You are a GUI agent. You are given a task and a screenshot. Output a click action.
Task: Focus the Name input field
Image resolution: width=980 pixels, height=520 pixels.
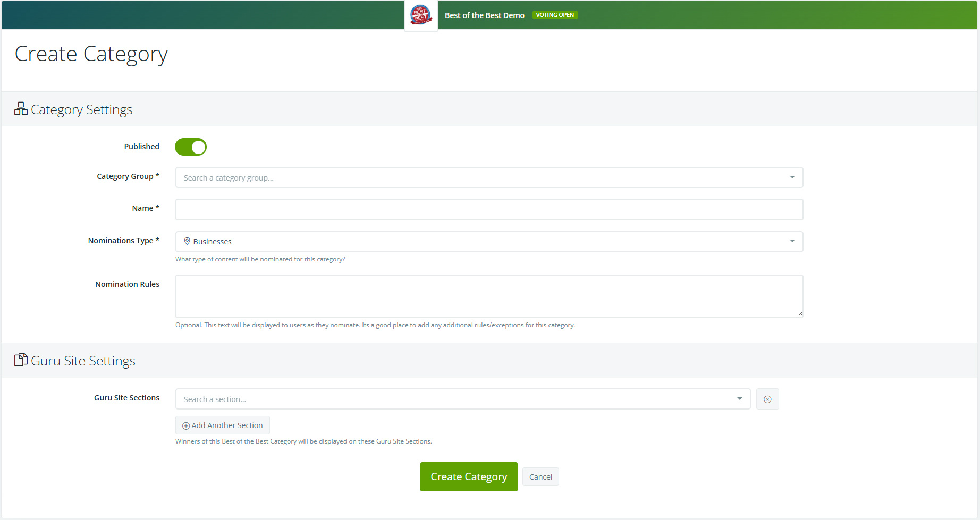coord(488,210)
